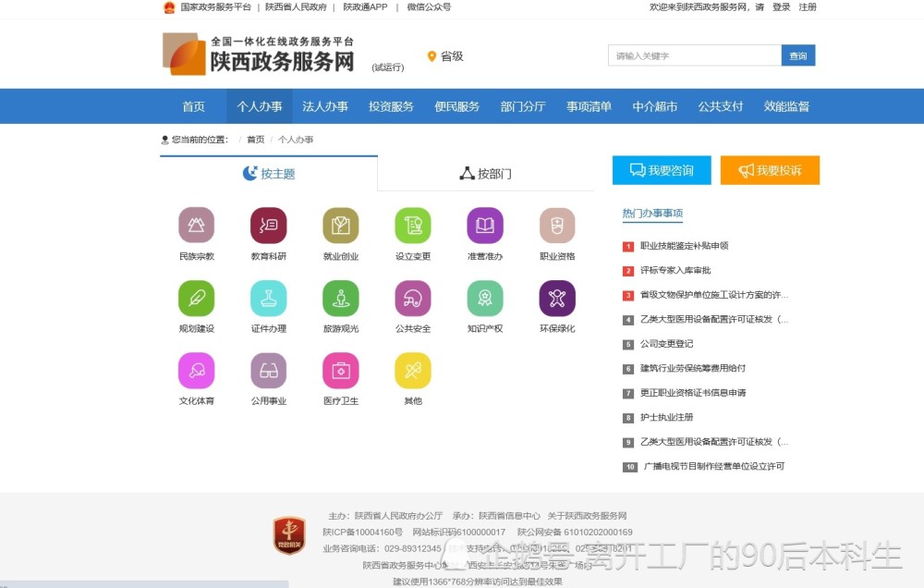Viewport: 924px width, 588px height.
Task: Click the 我要咨询 button
Action: (662, 170)
